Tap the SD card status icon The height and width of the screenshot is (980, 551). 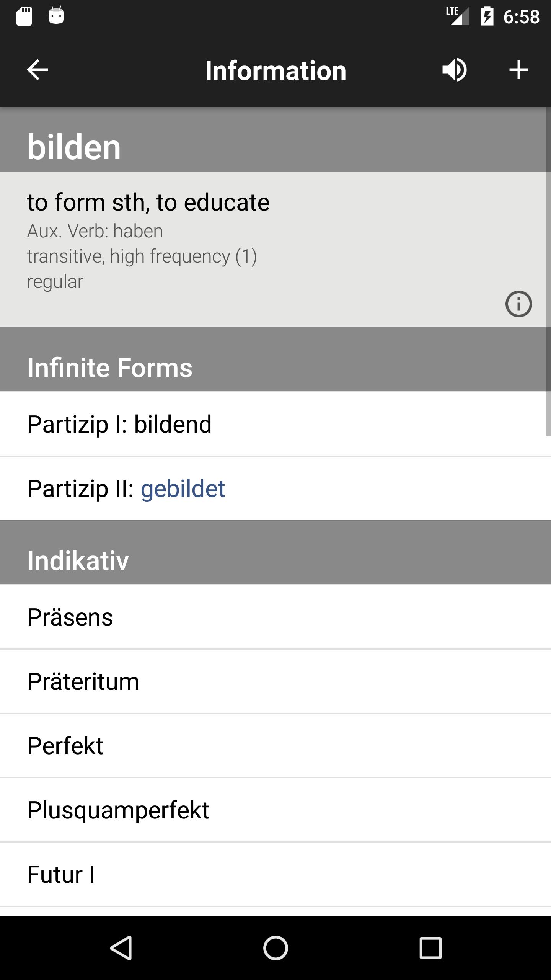24,16
